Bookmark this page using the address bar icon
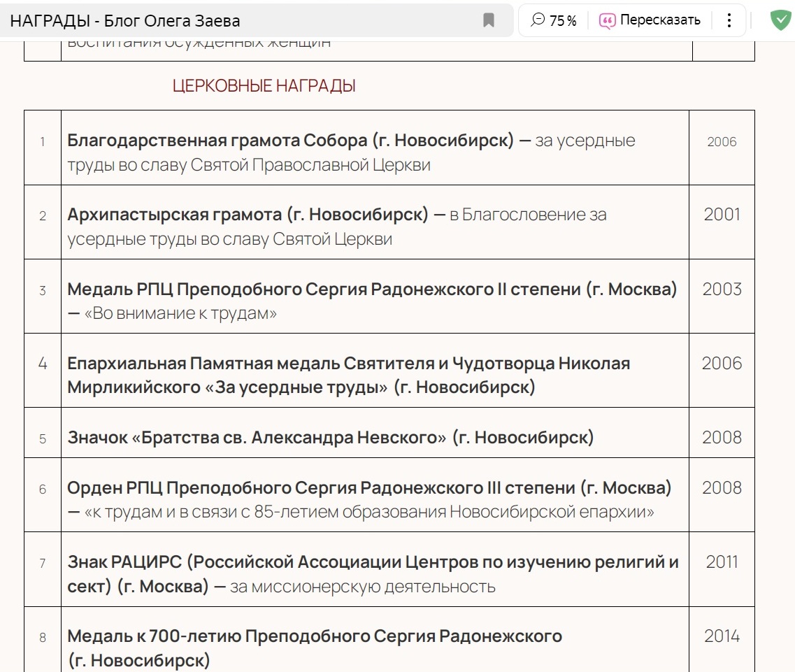Image resolution: width=795 pixels, height=672 pixels. click(x=489, y=20)
